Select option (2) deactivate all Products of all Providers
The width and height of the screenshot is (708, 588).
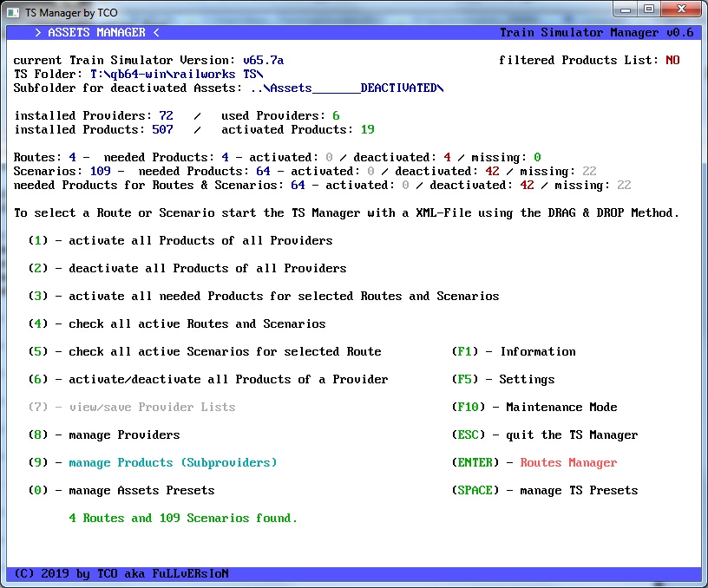pos(187,269)
